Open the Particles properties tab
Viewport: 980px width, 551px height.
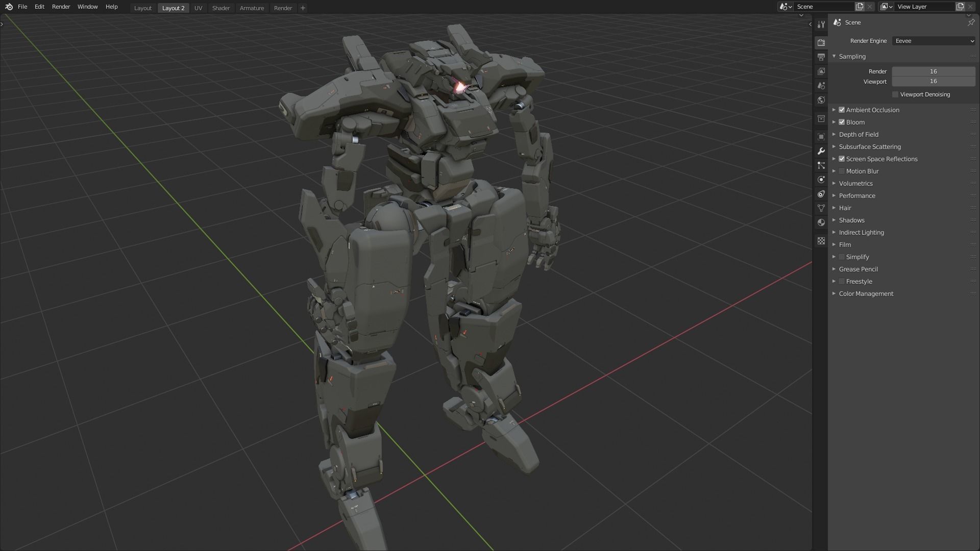[821, 165]
